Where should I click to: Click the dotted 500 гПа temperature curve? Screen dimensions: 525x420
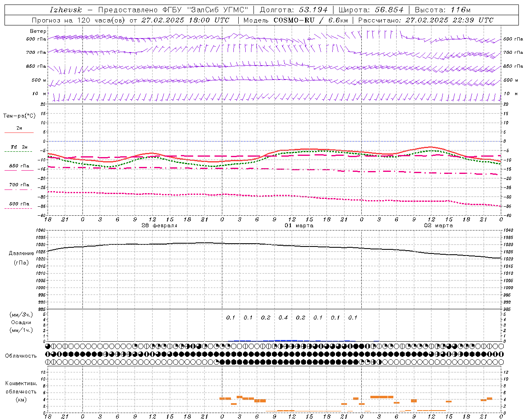275,196
